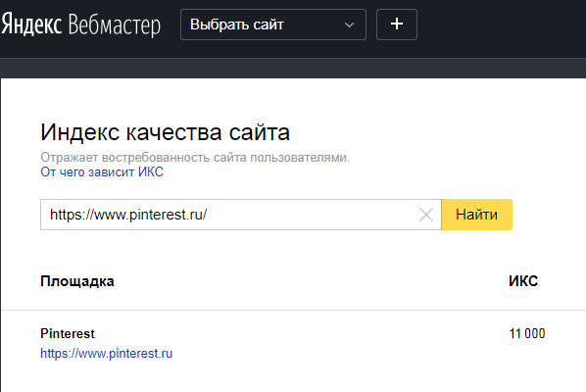586x392 pixels.
Task: Click the Индекс качества сайта heading
Action: click(x=166, y=132)
